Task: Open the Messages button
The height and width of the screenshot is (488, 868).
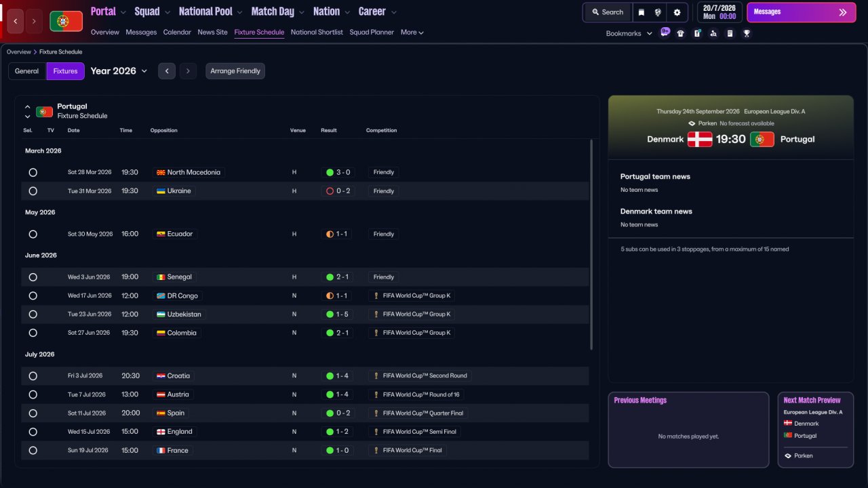Action: pos(801,12)
